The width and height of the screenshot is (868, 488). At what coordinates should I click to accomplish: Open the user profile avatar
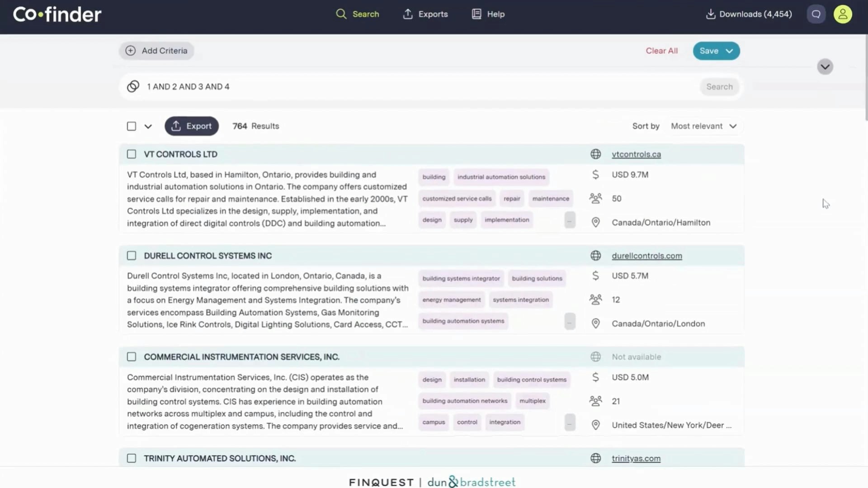pyautogui.click(x=843, y=14)
